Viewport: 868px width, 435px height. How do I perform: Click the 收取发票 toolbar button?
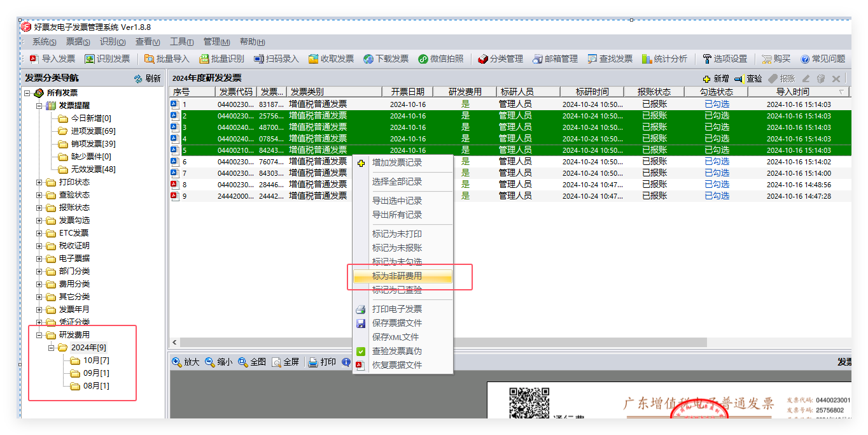tap(331, 59)
